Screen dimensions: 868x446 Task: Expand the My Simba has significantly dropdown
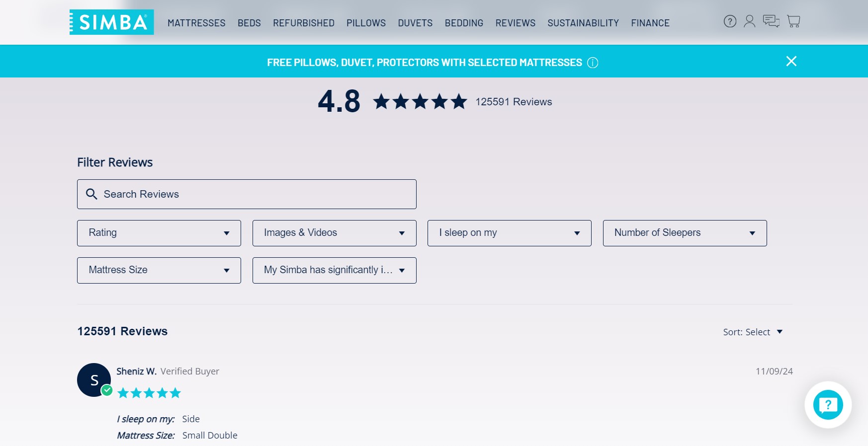(x=335, y=270)
